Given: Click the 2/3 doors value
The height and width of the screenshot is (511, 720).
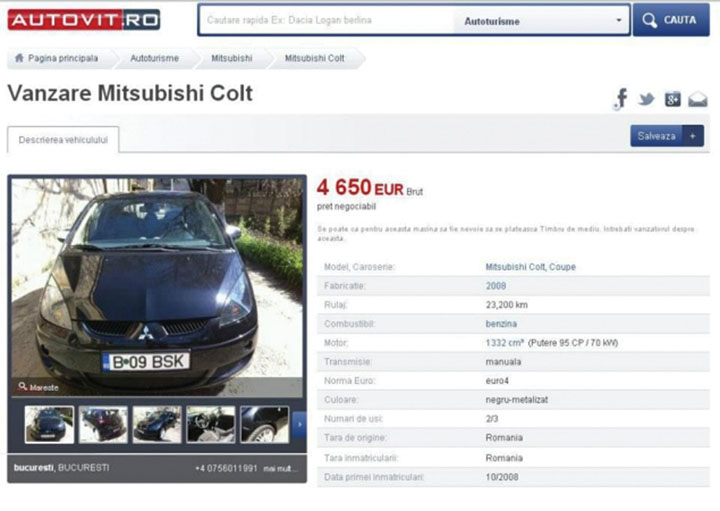Looking at the screenshot, I should pyautogui.click(x=492, y=419).
